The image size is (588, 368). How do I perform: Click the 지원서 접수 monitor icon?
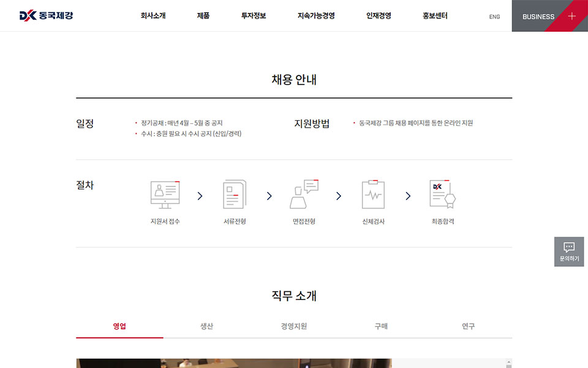tap(165, 194)
